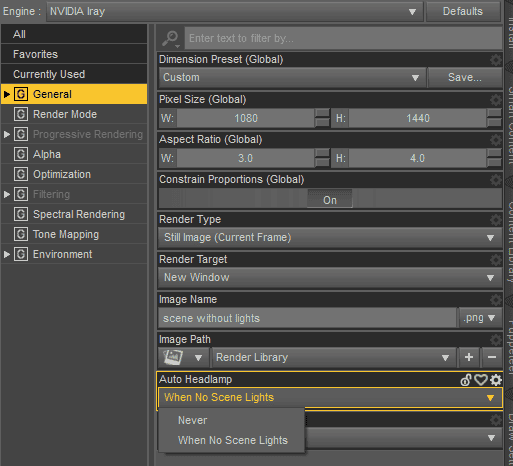Click the Image Name text field
This screenshot has width=513, height=466.
pyautogui.click(x=307, y=318)
